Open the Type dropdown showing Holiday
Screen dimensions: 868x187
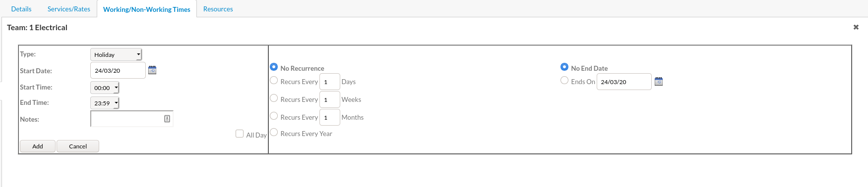(x=116, y=54)
